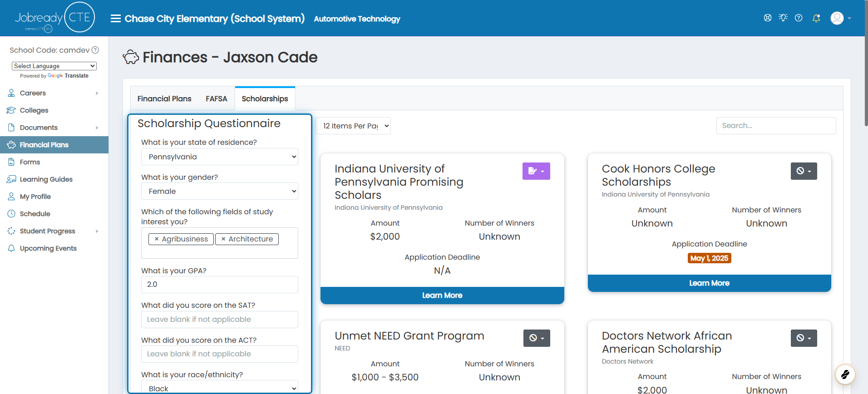Click the notifications bell icon
Viewport: 868px width, 394px height.
point(816,18)
